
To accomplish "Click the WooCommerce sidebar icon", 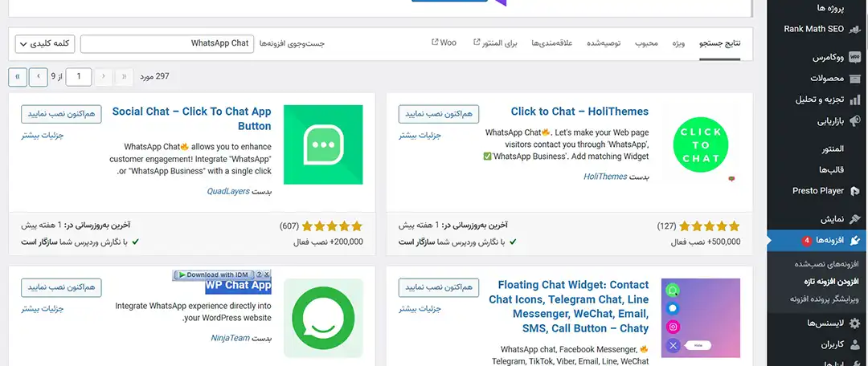I will click(854, 57).
